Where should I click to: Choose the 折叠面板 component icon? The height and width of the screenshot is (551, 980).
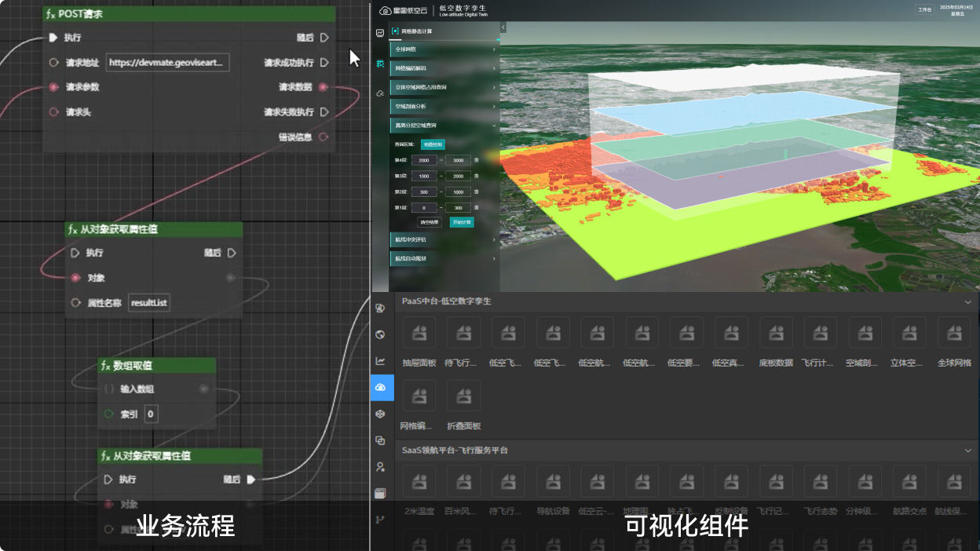[x=463, y=396]
